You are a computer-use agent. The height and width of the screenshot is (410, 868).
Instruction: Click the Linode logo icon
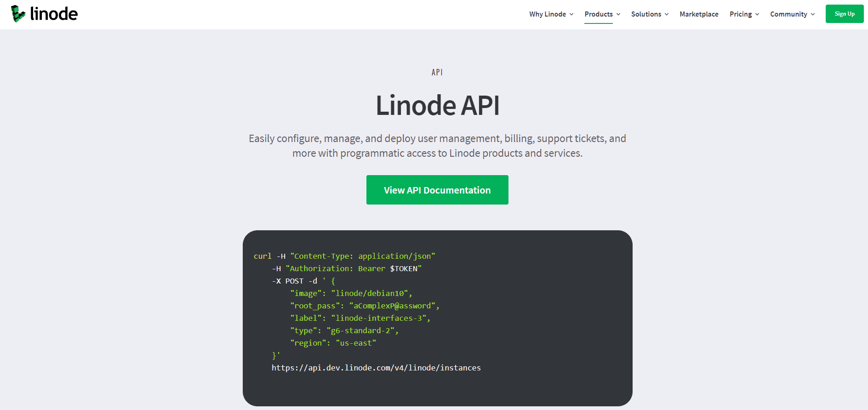18,14
